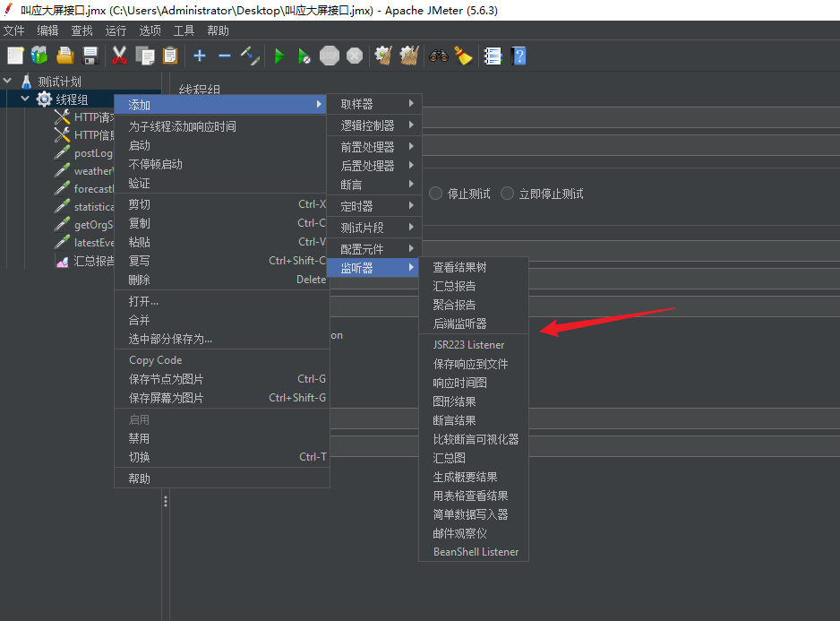
Task: Click 不停顿启动 in context menu
Action: coord(222,164)
